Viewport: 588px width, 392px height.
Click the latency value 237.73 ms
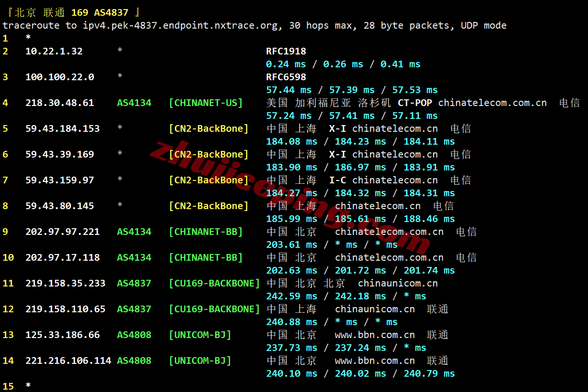[292, 348]
